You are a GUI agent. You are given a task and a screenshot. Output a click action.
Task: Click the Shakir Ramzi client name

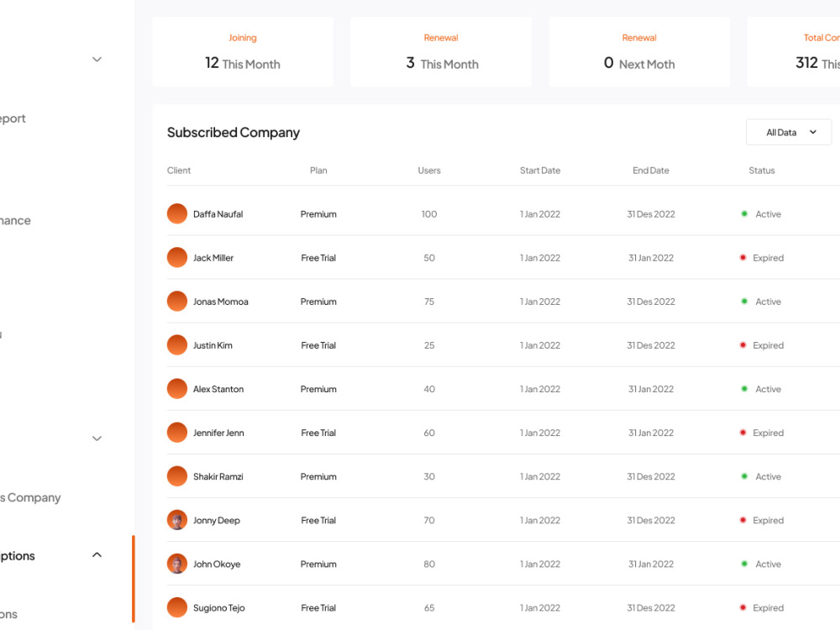point(218,477)
